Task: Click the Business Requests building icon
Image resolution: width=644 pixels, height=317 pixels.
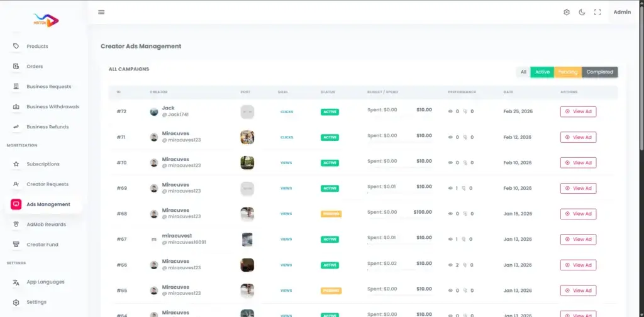Action: [16, 86]
